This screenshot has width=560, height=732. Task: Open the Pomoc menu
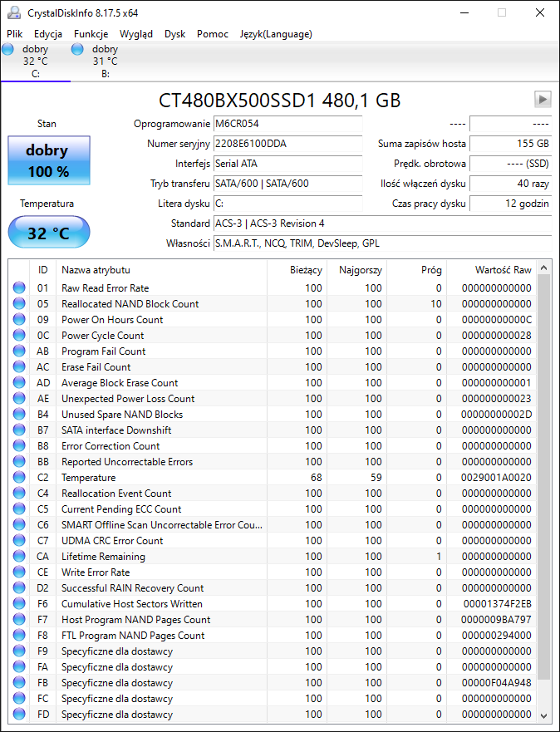pyautogui.click(x=213, y=33)
